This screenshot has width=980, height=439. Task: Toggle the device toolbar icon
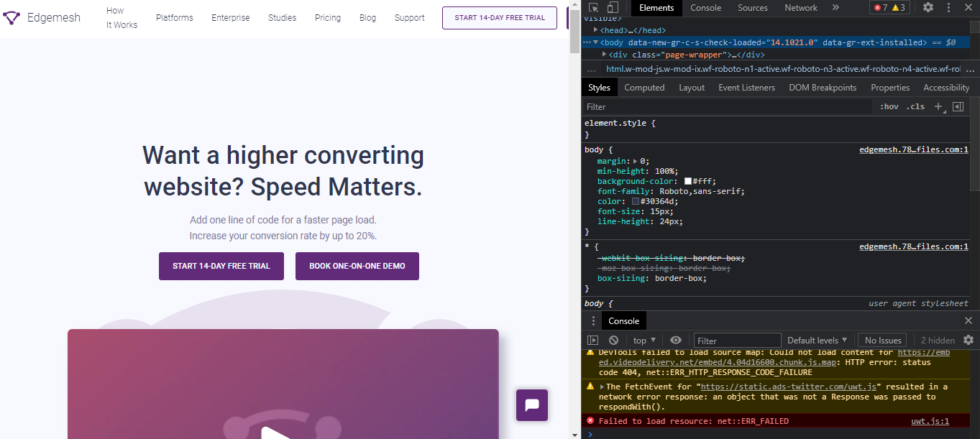(613, 8)
